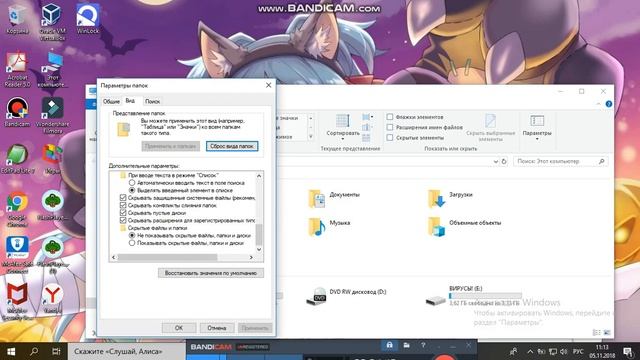Select the Google Chrome desktop icon
This screenshot has width=640, height=360.
(17, 209)
